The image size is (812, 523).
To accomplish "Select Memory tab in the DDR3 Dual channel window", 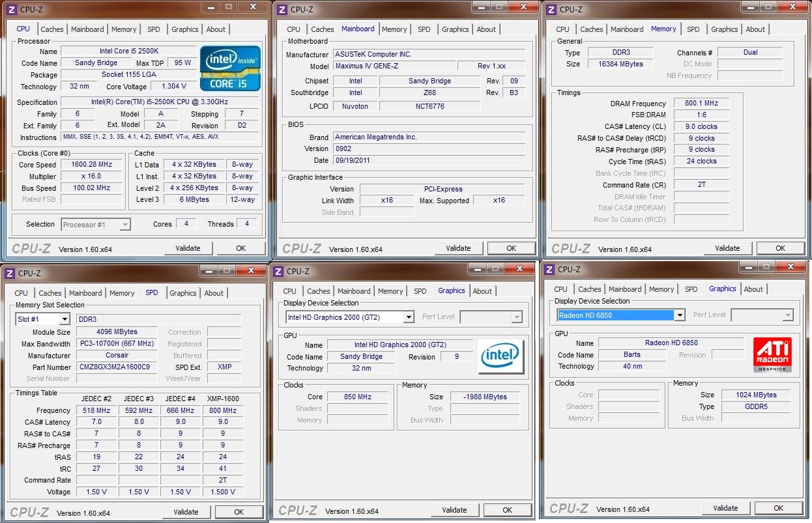I will click(663, 29).
